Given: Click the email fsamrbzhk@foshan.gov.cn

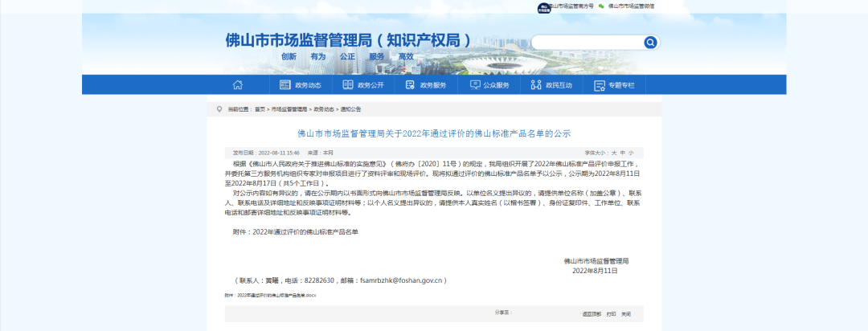Looking at the screenshot, I should click(401, 280).
